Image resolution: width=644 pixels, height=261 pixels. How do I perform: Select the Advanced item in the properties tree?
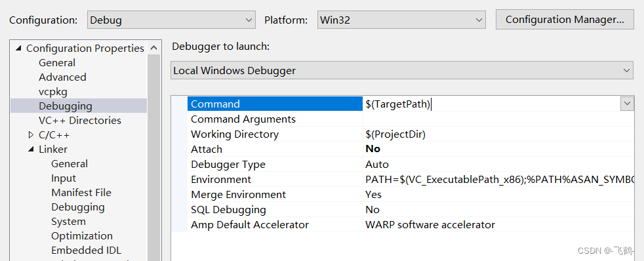pos(62,77)
